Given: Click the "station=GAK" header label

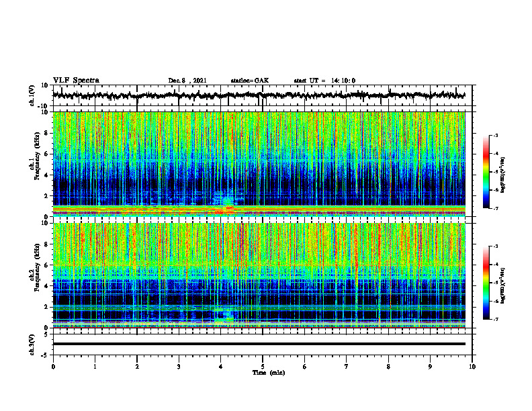Looking at the screenshot, I should pyautogui.click(x=250, y=81).
